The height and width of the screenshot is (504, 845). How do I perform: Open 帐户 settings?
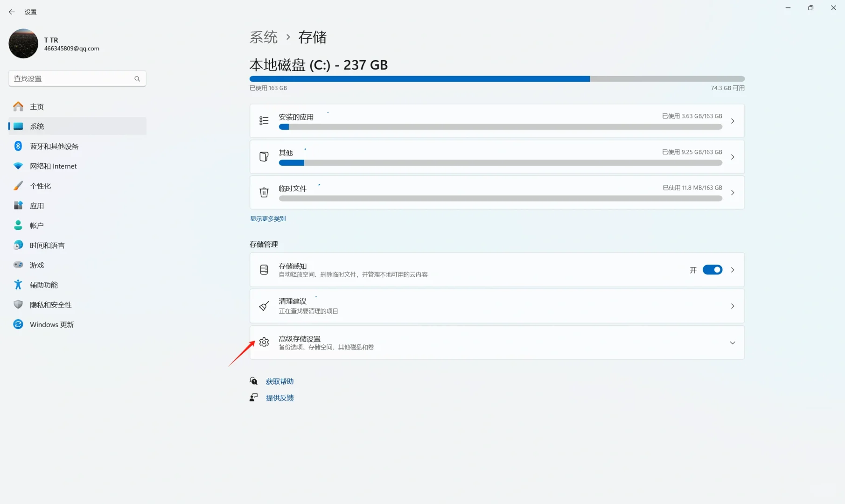[x=37, y=225]
